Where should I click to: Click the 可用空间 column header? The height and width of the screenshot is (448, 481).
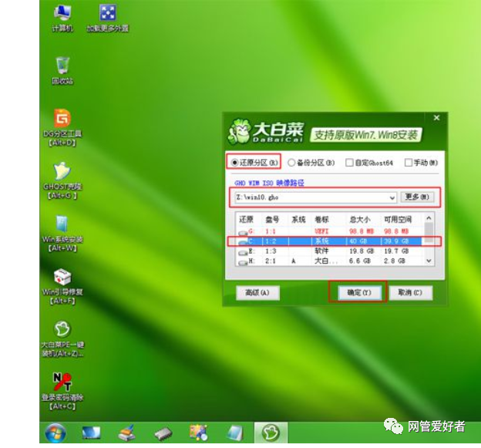point(398,220)
